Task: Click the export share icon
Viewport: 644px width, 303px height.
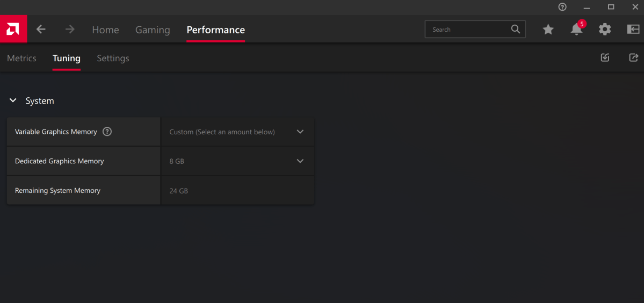Action: [634, 57]
